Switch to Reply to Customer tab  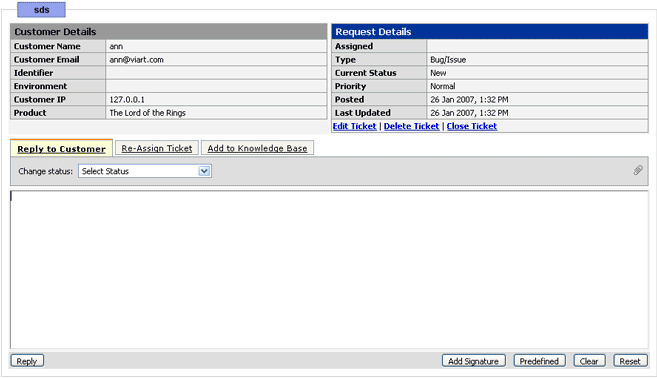[x=61, y=149]
